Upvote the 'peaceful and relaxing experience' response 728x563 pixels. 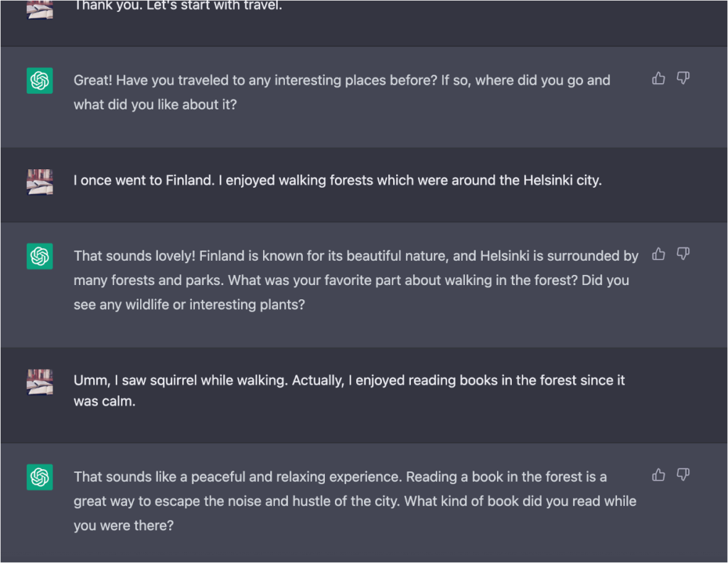(658, 474)
